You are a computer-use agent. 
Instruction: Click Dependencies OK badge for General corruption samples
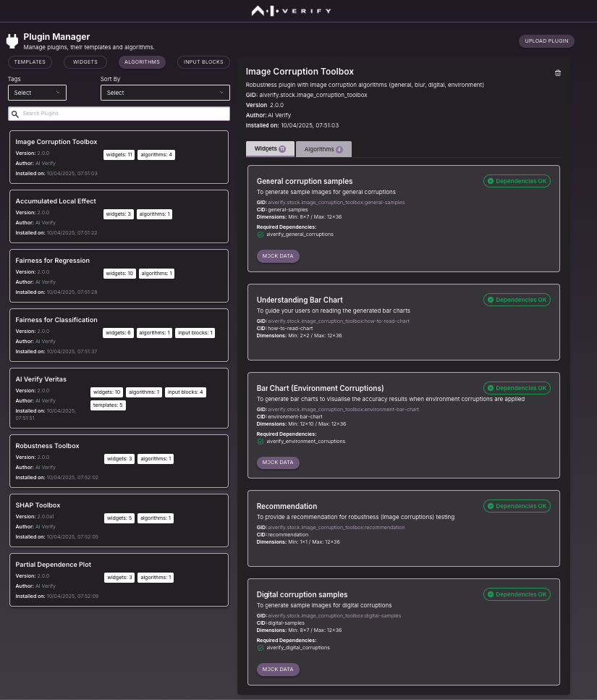pos(517,181)
